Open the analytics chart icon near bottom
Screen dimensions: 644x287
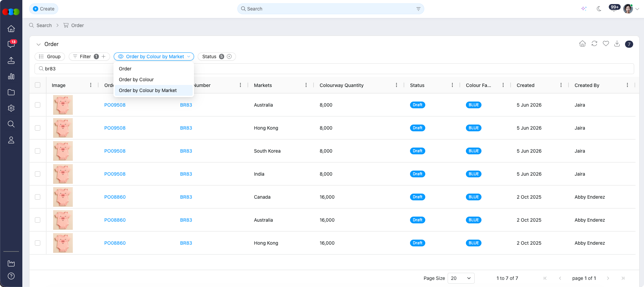tap(11, 263)
